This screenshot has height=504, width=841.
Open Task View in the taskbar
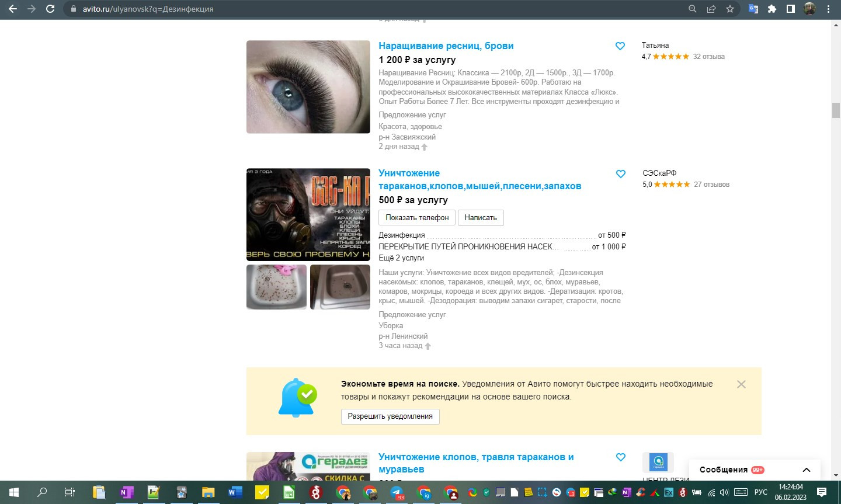69,492
